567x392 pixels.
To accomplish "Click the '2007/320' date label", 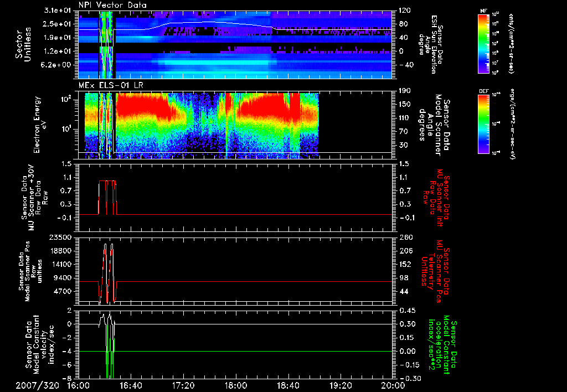I will 37,385.
